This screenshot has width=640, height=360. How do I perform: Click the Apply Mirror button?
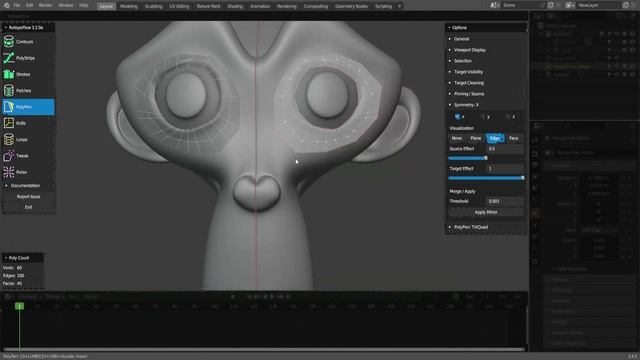click(486, 212)
